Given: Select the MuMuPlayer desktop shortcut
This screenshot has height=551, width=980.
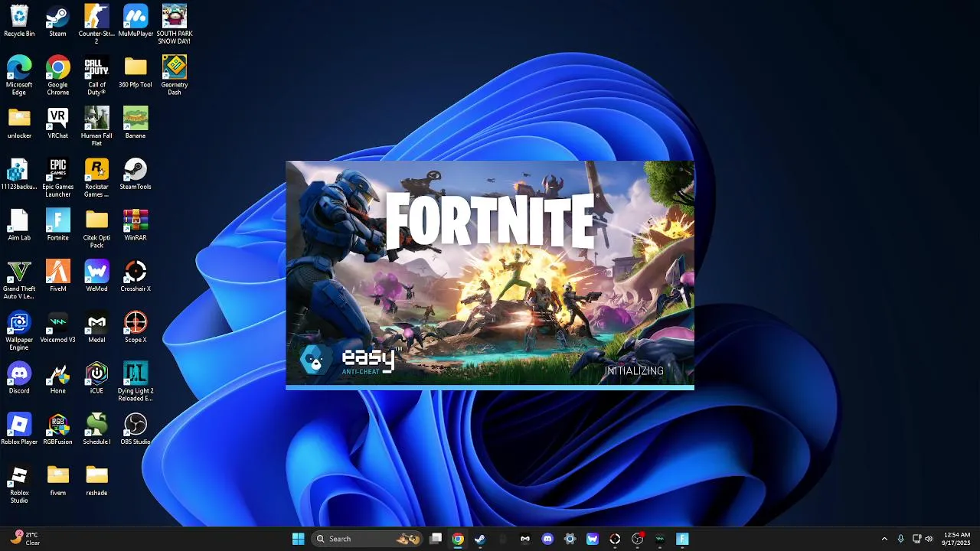Looking at the screenshot, I should click(136, 21).
